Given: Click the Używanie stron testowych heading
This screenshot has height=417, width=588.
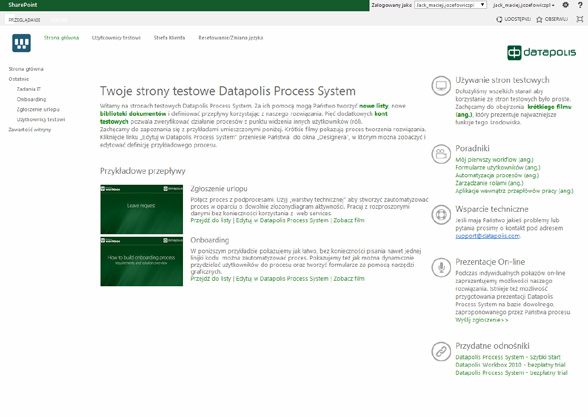Looking at the screenshot, I should pos(502,80).
